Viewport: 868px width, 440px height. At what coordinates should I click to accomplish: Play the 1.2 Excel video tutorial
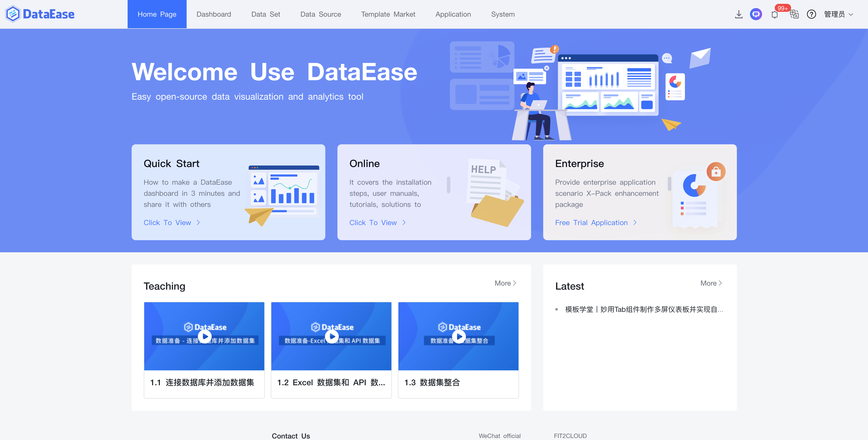(x=332, y=336)
